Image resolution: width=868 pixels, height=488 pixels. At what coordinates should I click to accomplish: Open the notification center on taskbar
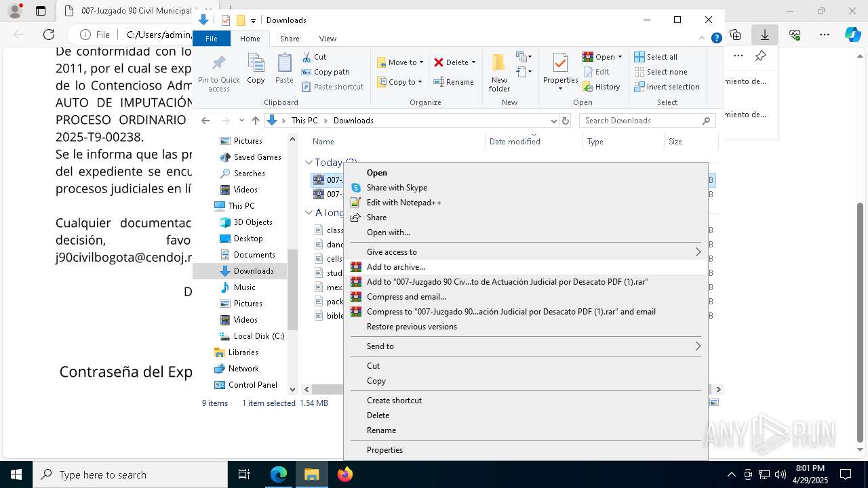pyautogui.click(x=846, y=474)
